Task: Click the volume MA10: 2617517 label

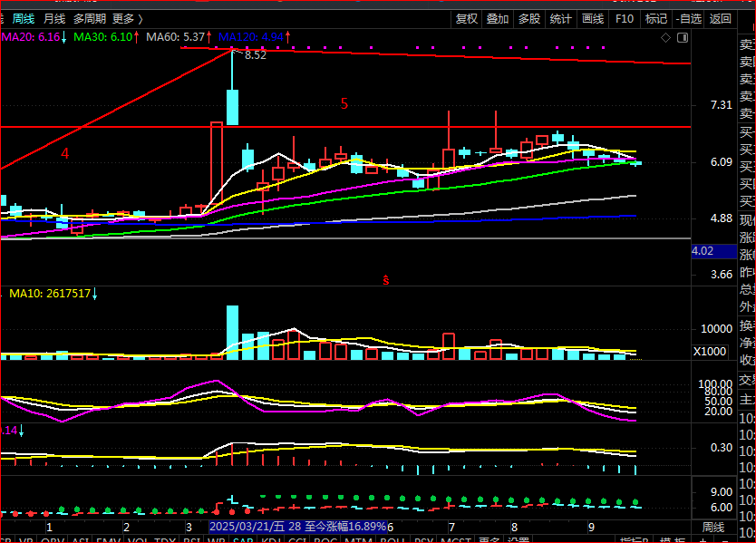Action: coord(53,293)
